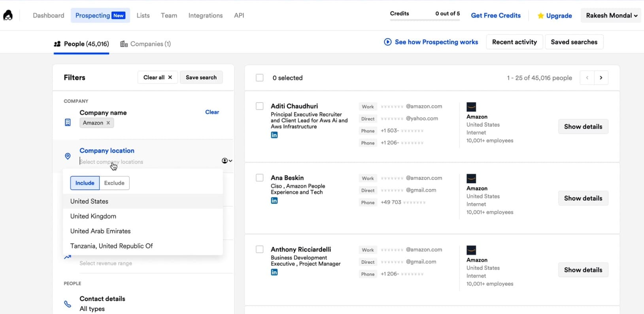This screenshot has height=314, width=644.
Task: Open Recent activity
Action: [514, 42]
